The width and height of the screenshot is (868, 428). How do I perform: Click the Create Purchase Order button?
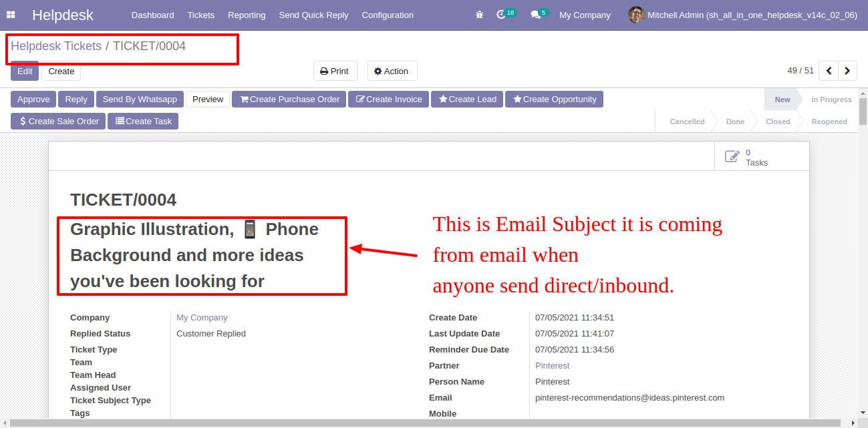pyautogui.click(x=289, y=99)
